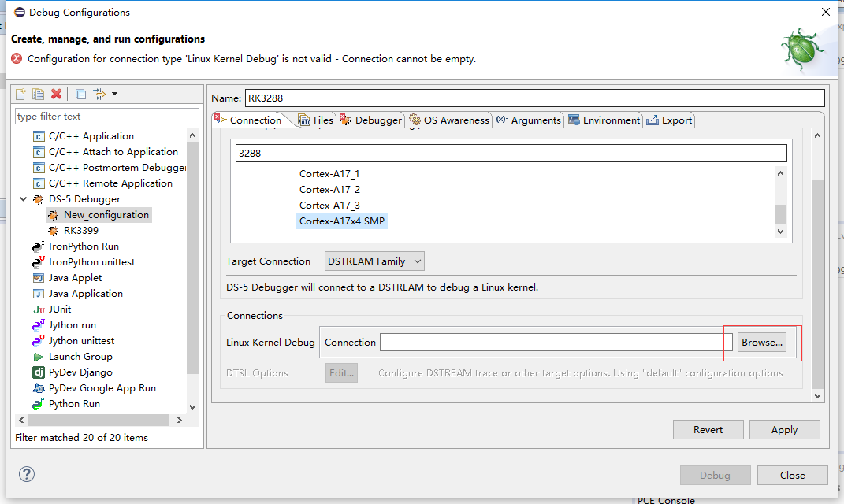This screenshot has width=844, height=504.
Task: Click the Revert button
Action: tap(708, 430)
